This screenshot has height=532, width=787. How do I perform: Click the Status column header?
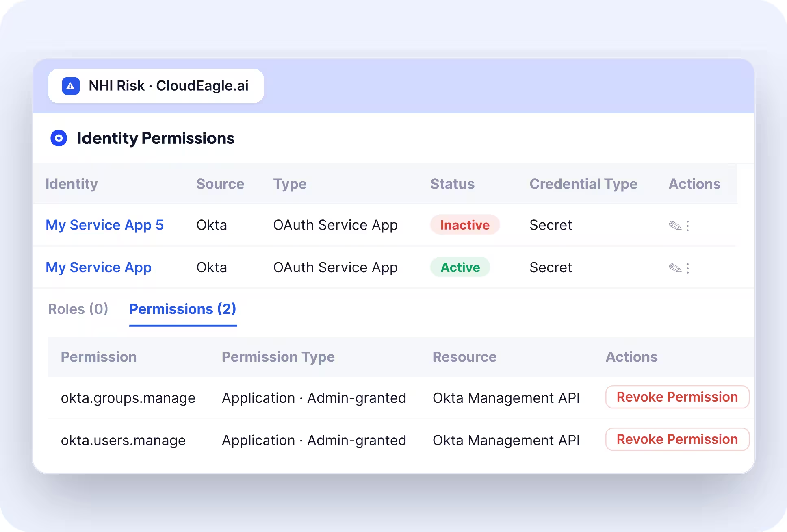452,184
